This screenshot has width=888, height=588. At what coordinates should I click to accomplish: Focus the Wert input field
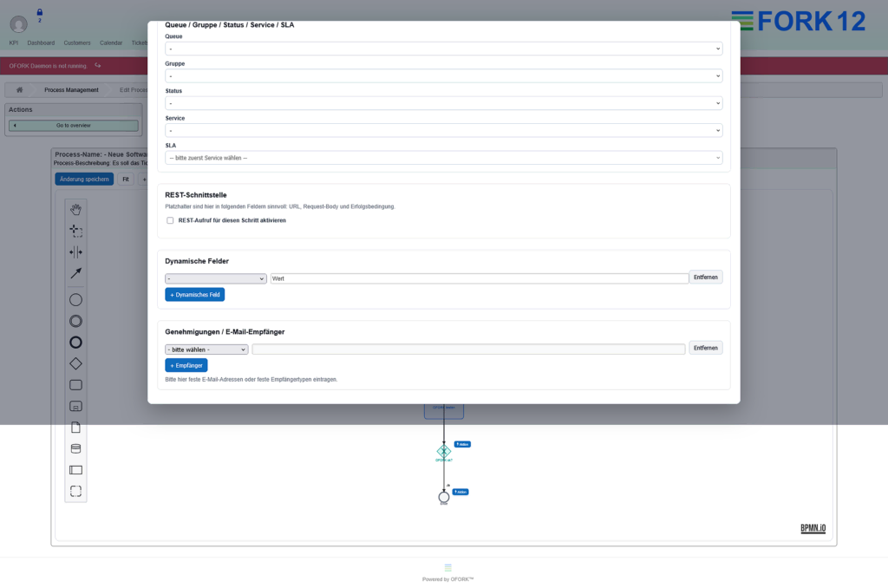point(479,278)
